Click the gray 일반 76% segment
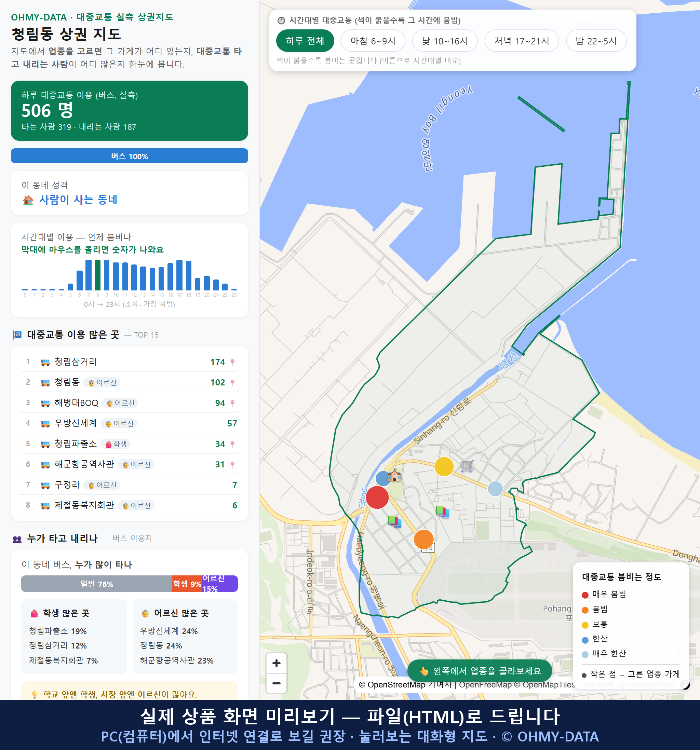The width and height of the screenshot is (700, 750). (x=97, y=584)
